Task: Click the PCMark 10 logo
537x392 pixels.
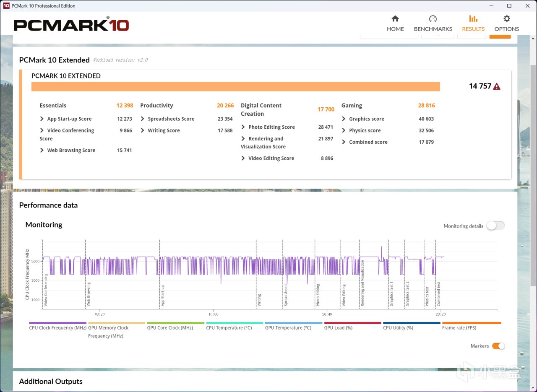Action: coord(71,24)
